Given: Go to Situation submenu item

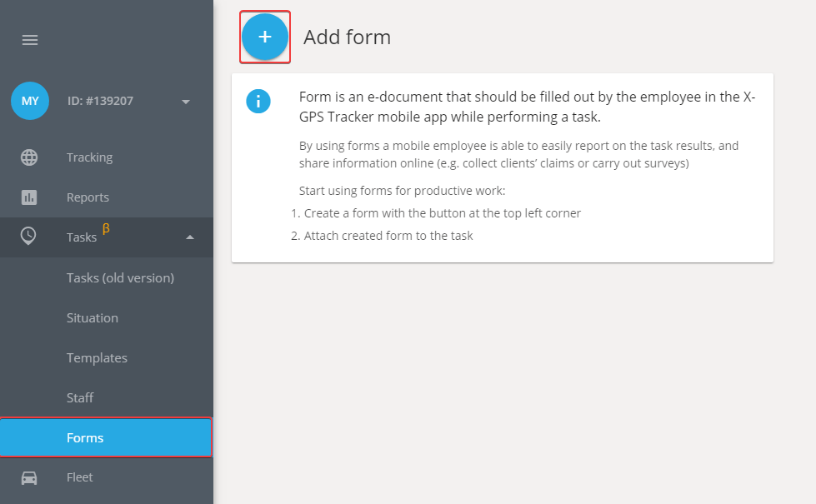Looking at the screenshot, I should point(93,317).
